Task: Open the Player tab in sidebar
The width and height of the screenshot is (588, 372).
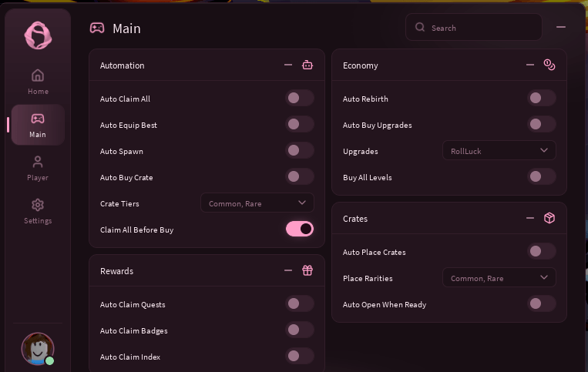Action: (x=38, y=168)
